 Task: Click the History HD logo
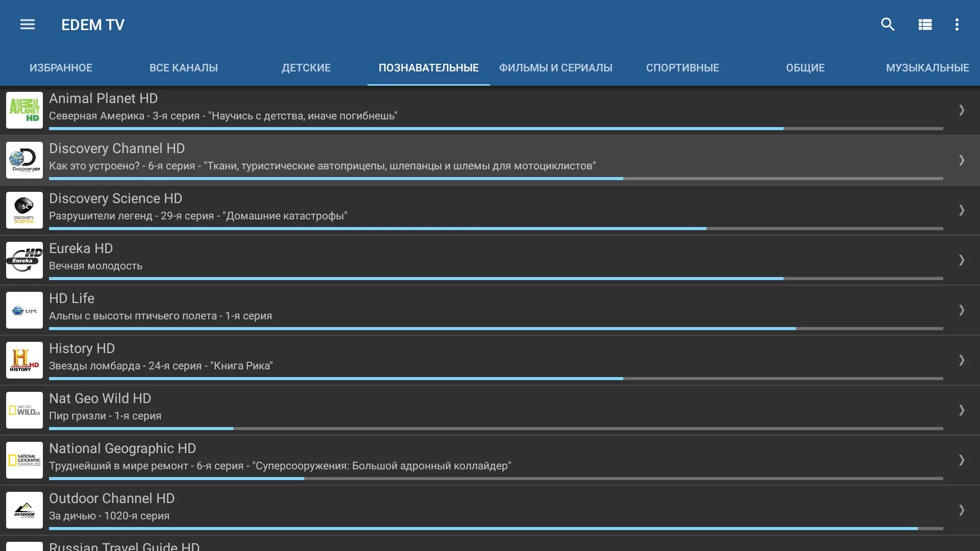click(x=24, y=360)
